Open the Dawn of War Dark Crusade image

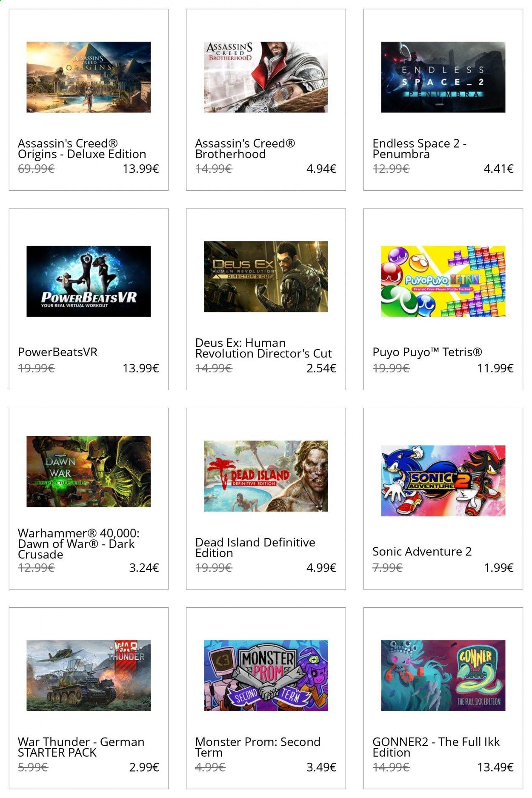pos(89,472)
